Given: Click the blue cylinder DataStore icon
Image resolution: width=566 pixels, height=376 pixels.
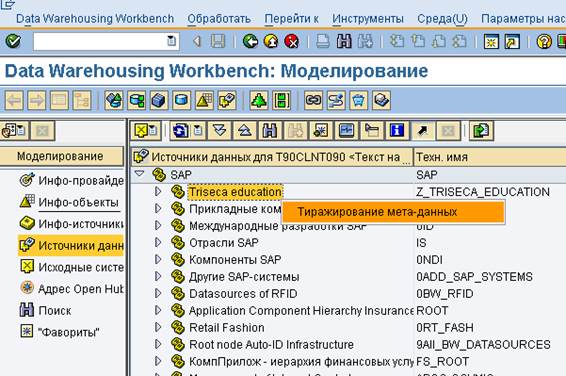Looking at the screenshot, I should (181, 100).
